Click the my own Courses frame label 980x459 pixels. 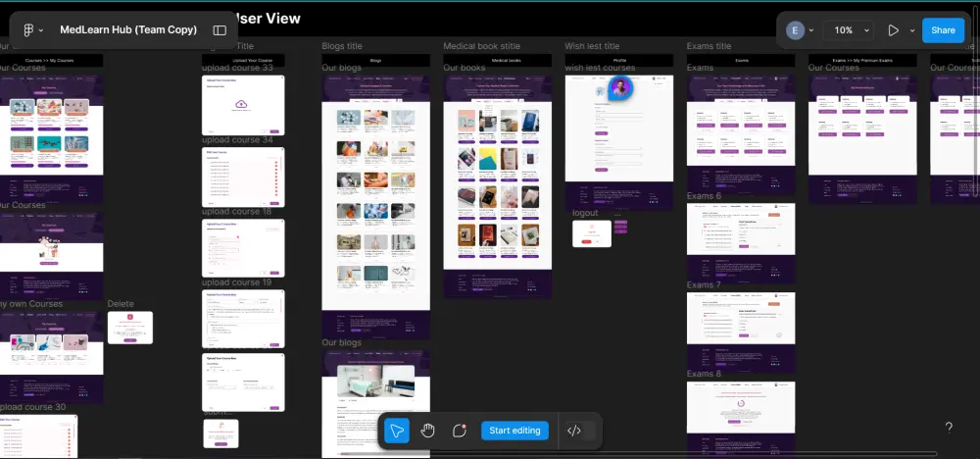pyautogui.click(x=31, y=304)
